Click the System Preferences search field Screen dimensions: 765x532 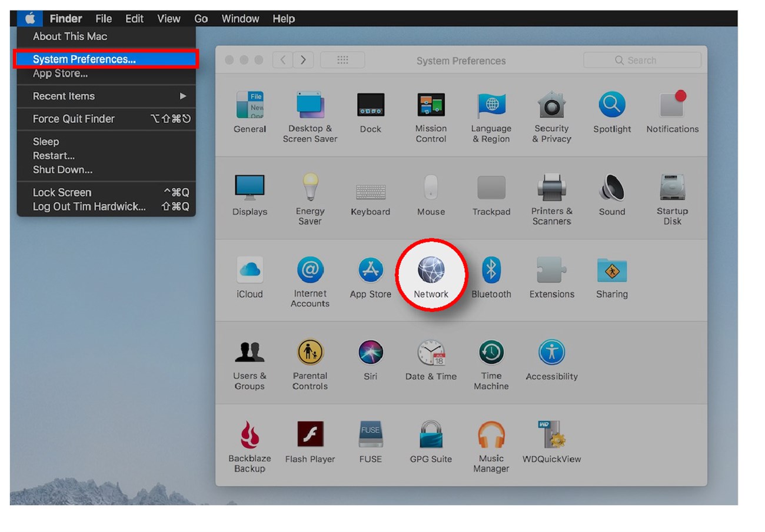coord(642,60)
